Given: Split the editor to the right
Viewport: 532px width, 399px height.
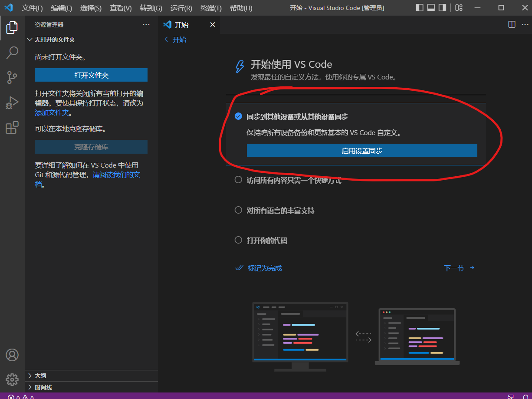Looking at the screenshot, I should [x=512, y=24].
